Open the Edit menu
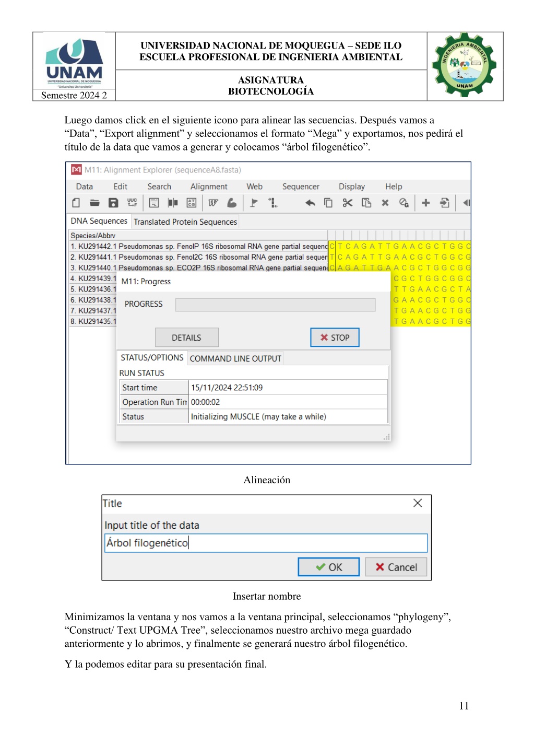534x756 pixels. pos(121,187)
